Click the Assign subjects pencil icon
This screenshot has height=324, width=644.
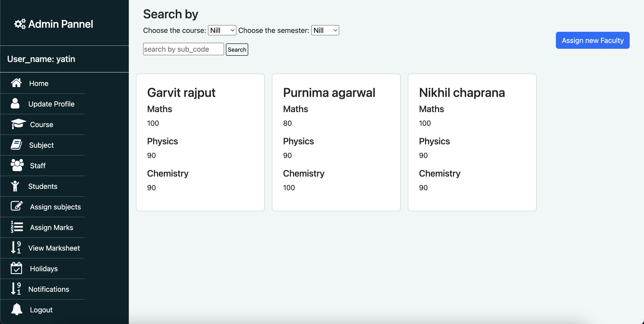click(x=16, y=206)
